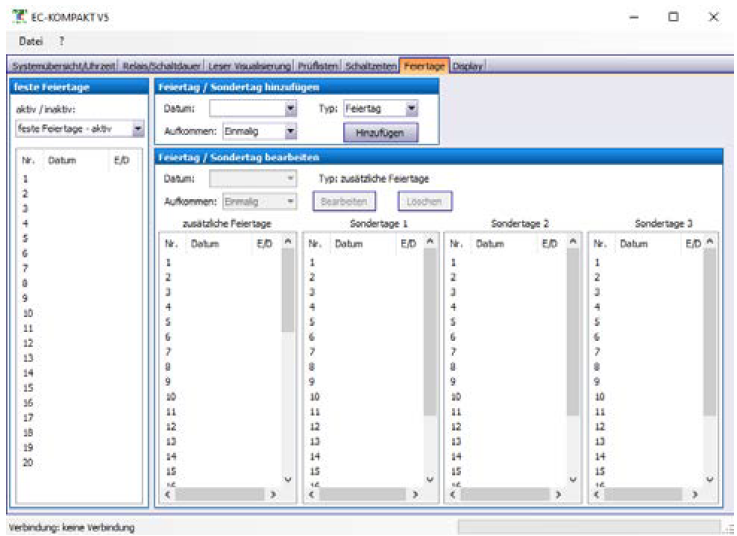Image resolution: width=737 pixels, height=536 pixels.
Task: Open Aufkommen dropdown in hinzufügen panel
Action: 290,131
